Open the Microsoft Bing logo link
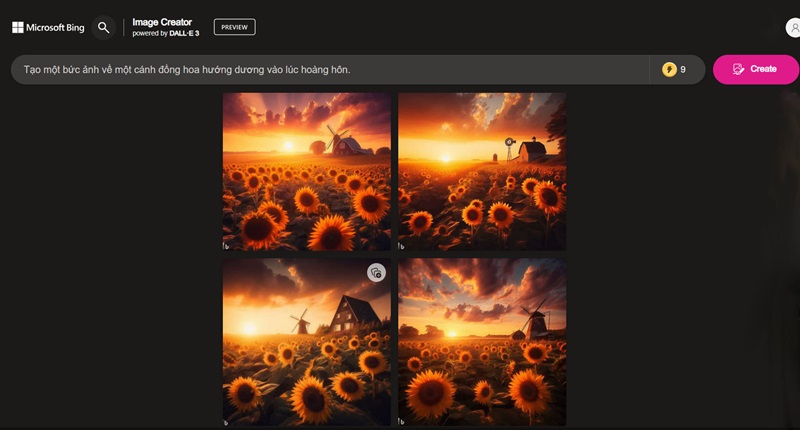Screen dimensions: 800x430 click(48, 28)
